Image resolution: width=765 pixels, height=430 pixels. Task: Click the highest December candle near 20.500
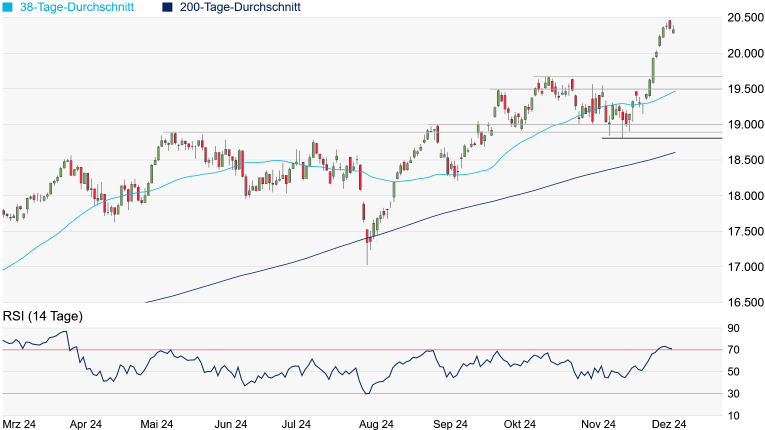(669, 26)
